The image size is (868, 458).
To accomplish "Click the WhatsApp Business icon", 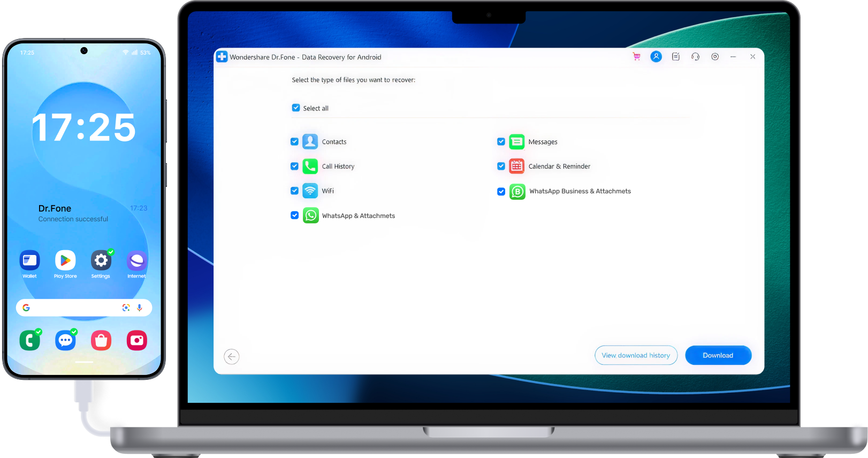I will point(517,191).
